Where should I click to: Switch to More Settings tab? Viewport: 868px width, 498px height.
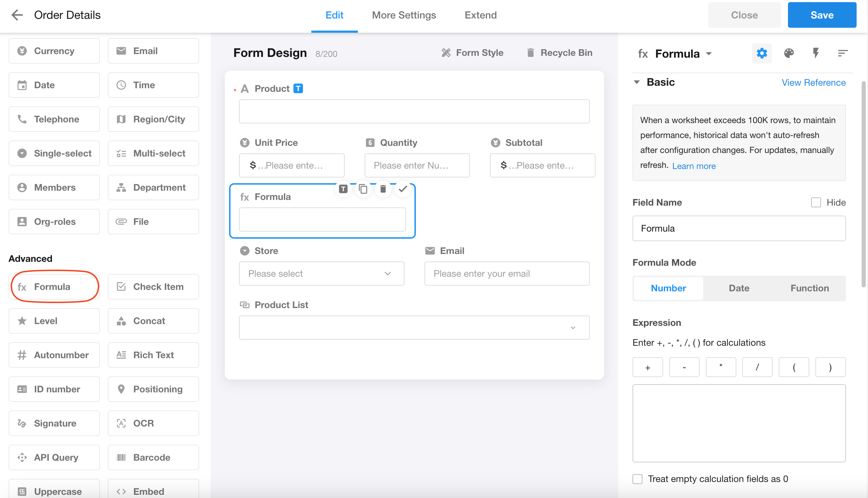tap(404, 15)
